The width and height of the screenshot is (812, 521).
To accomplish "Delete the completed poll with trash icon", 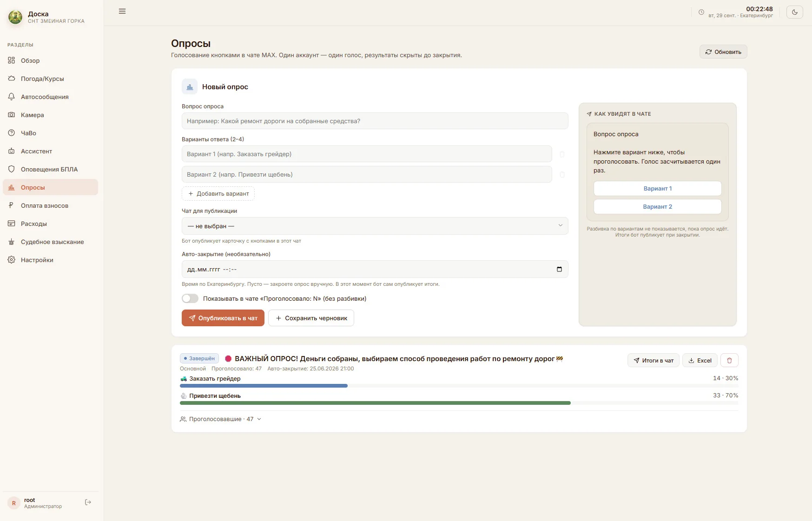I will [729, 360].
